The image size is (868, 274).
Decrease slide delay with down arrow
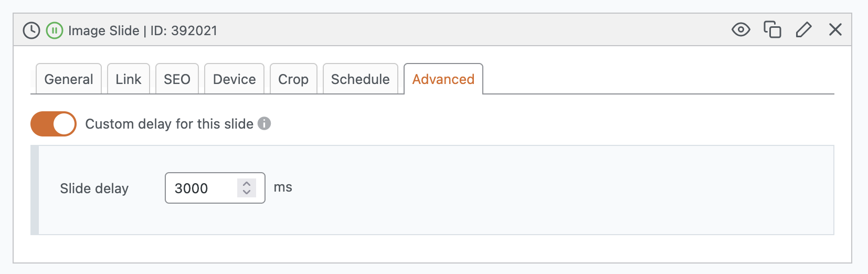[x=247, y=192]
